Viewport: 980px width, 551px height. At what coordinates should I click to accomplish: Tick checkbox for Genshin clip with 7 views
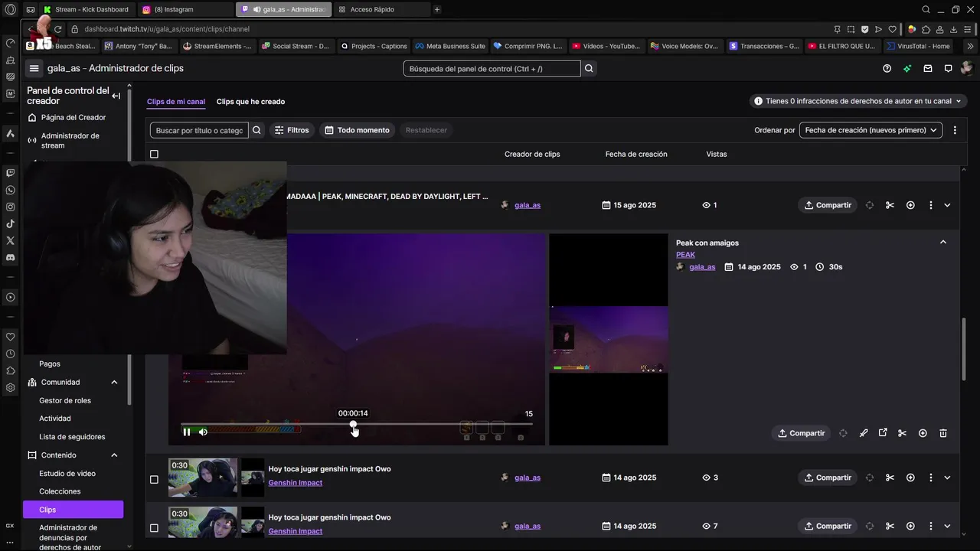(154, 528)
